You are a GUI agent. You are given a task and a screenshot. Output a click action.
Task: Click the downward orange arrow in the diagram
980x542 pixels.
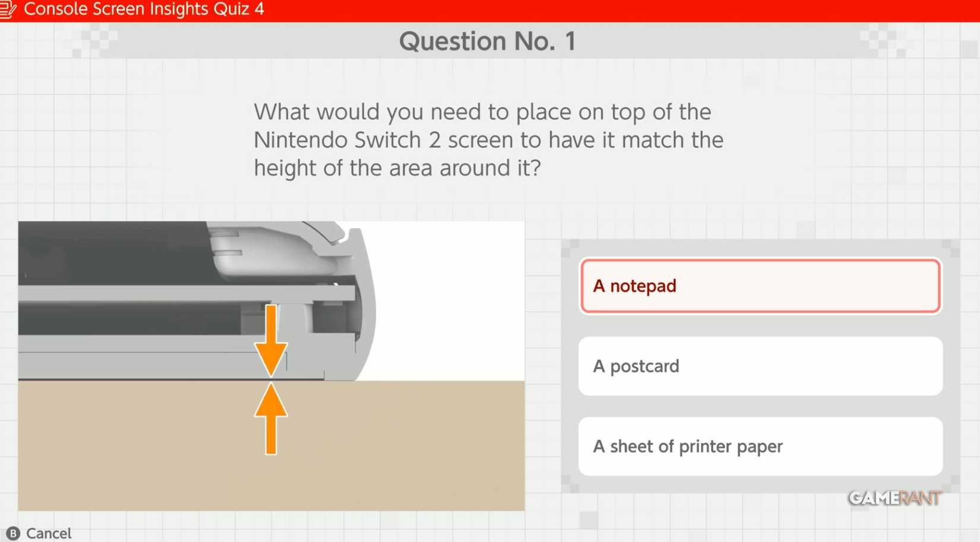(x=271, y=341)
